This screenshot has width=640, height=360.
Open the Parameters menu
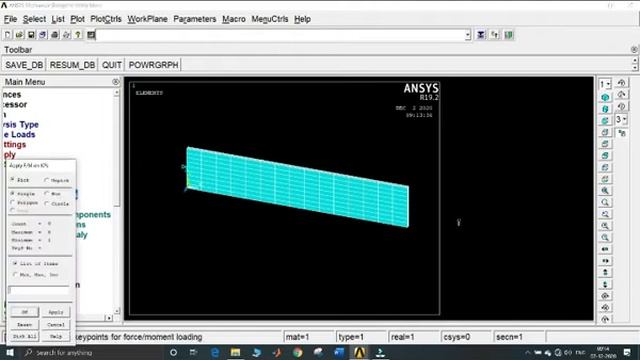195,19
